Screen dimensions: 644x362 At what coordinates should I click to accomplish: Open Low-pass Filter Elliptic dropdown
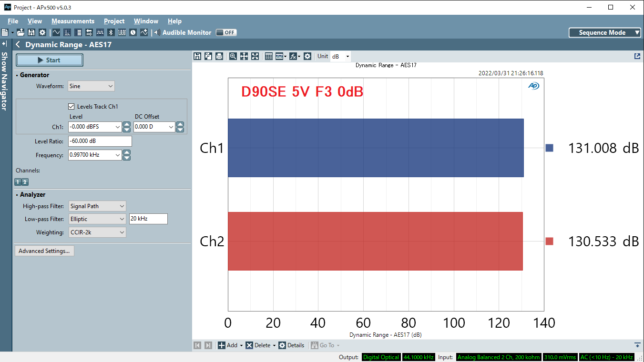[97, 219]
